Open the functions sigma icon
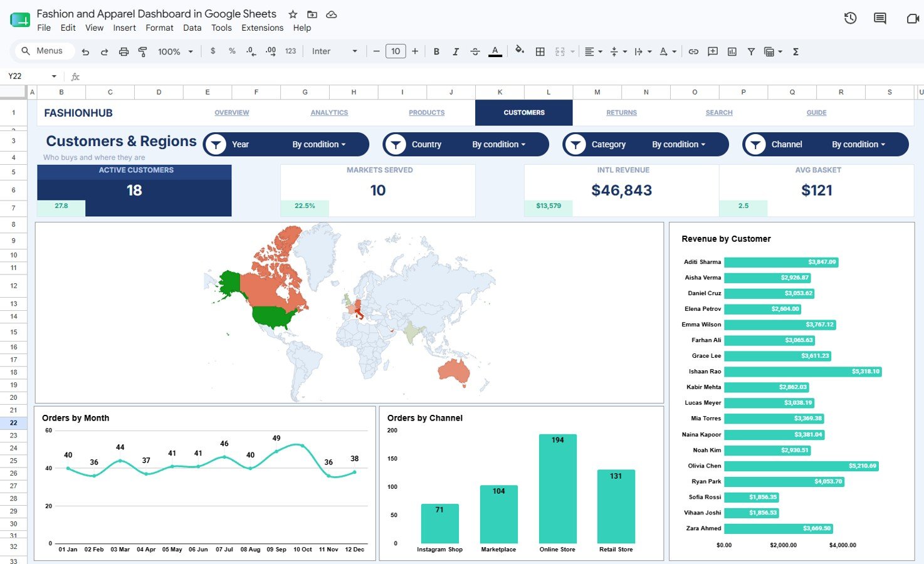924x564 pixels. [795, 52]
